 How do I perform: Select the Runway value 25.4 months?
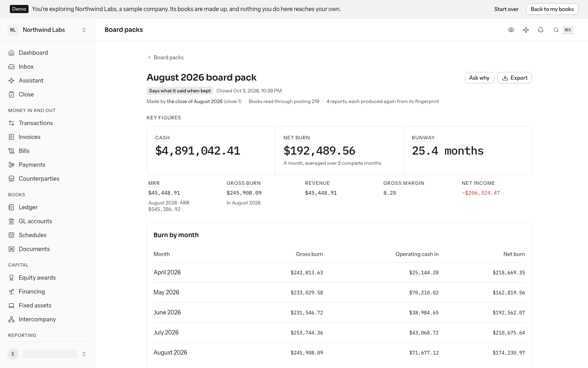tap(448, 151)
